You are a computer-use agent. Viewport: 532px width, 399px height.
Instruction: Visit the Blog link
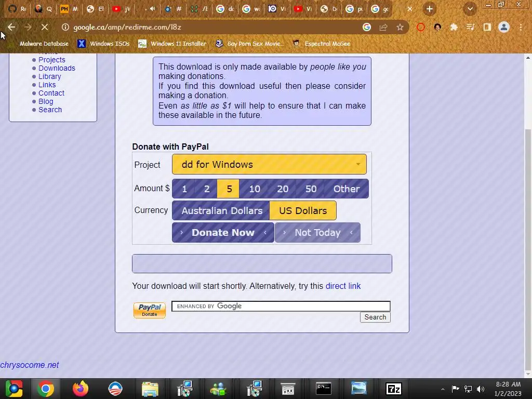(x=46, y=101)
